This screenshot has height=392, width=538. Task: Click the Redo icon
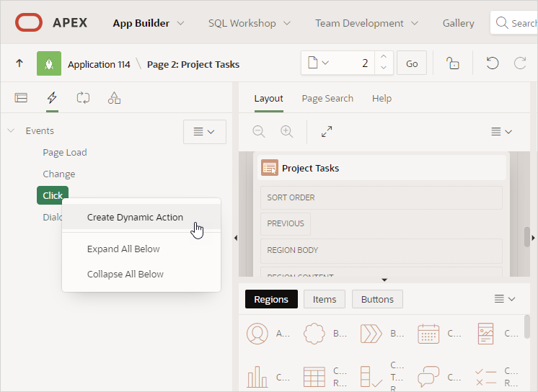coord(520,63)
